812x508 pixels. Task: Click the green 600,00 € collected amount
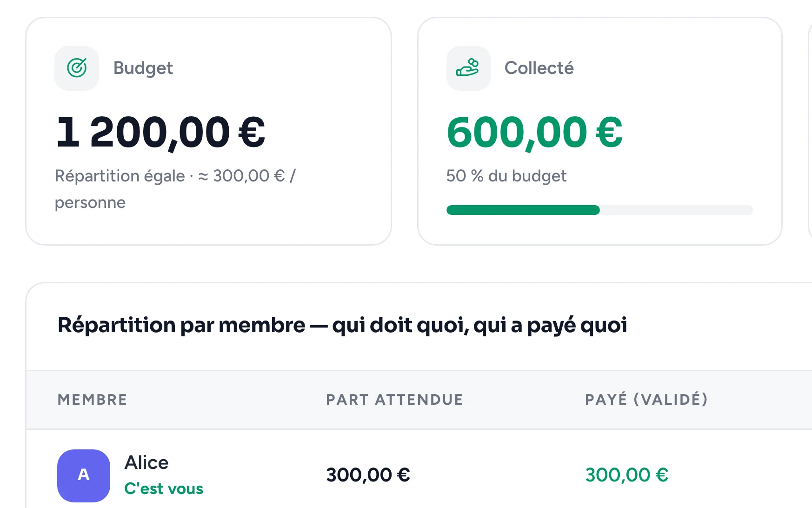coord(534,133)
